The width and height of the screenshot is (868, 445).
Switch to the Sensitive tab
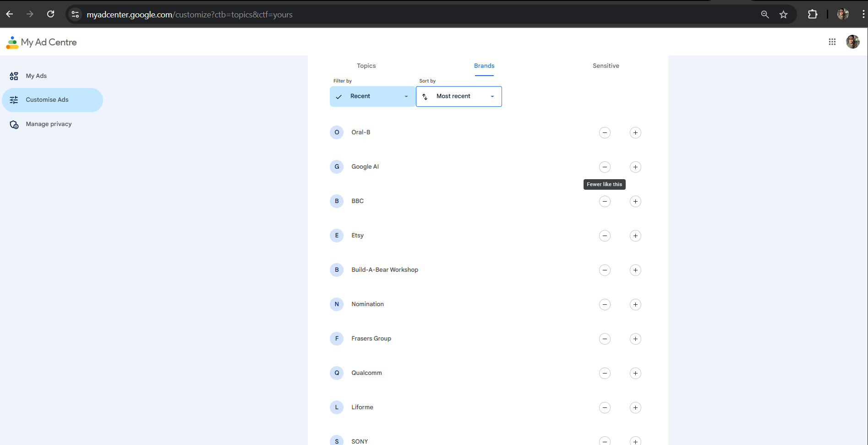[x=606, y=66]
